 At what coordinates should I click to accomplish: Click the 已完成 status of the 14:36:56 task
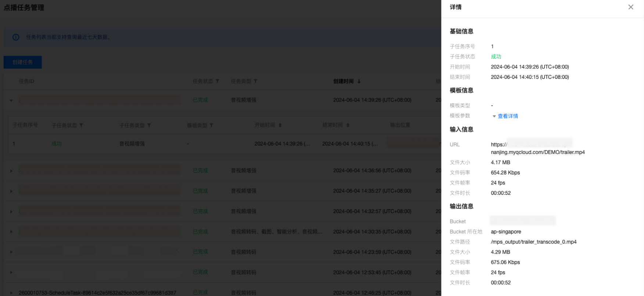pos(200,170)
